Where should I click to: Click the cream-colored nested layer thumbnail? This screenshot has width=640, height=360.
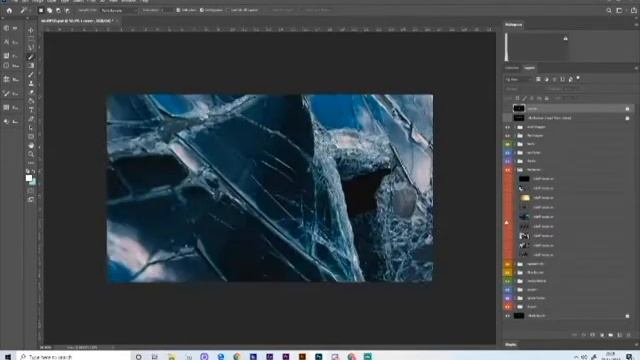(525, 198)
